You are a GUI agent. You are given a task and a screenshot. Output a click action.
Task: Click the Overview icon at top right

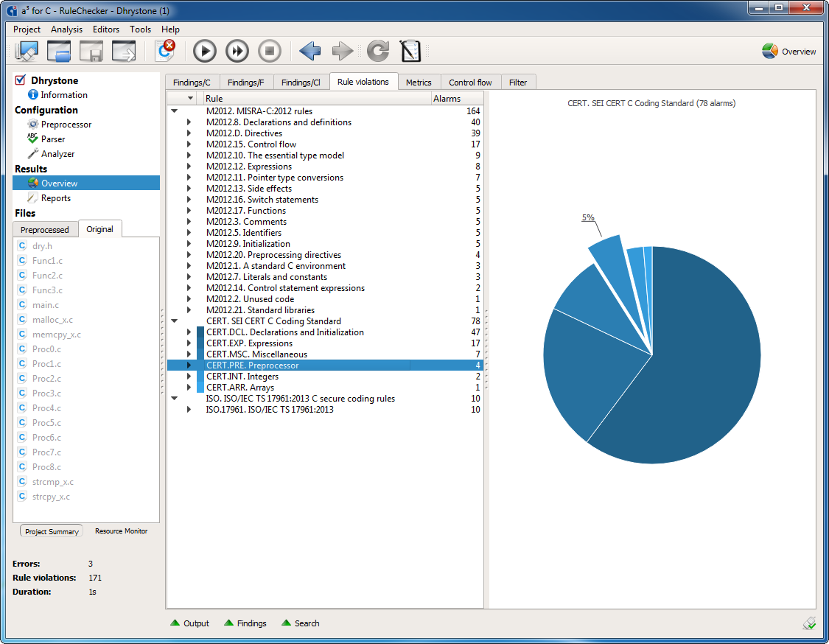[x=770, y=52]
